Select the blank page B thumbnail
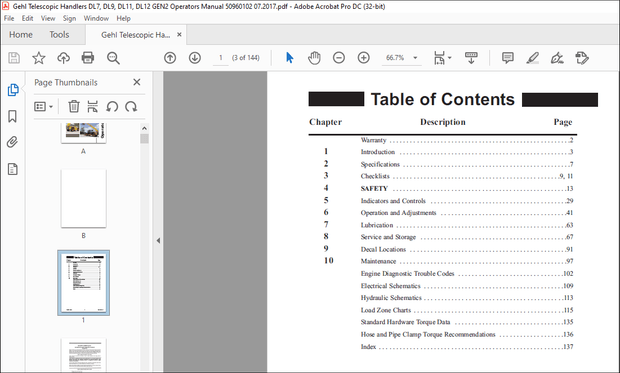Image resolution: width=620 pixels, height=373 pixels. coord(83,199)
